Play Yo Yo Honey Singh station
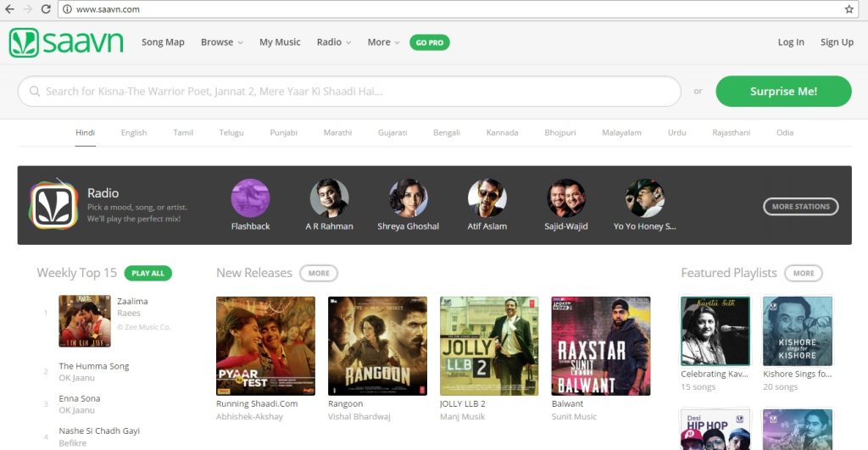Image resolution: width=868 pixels, height=450 pixels. [x=644, y=197]
